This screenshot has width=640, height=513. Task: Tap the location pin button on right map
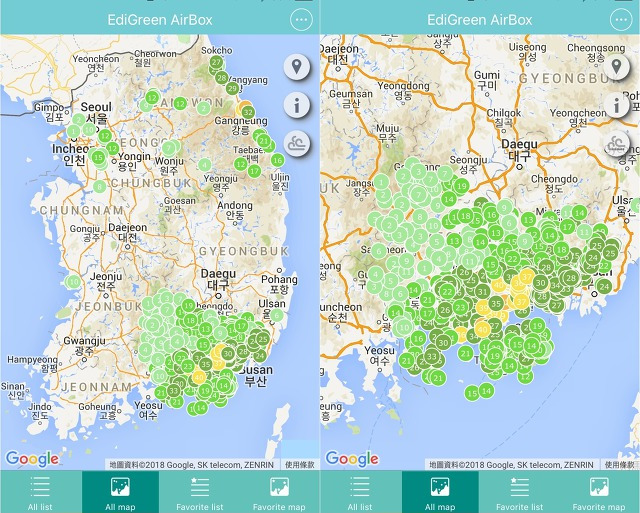tap(616, 67)
